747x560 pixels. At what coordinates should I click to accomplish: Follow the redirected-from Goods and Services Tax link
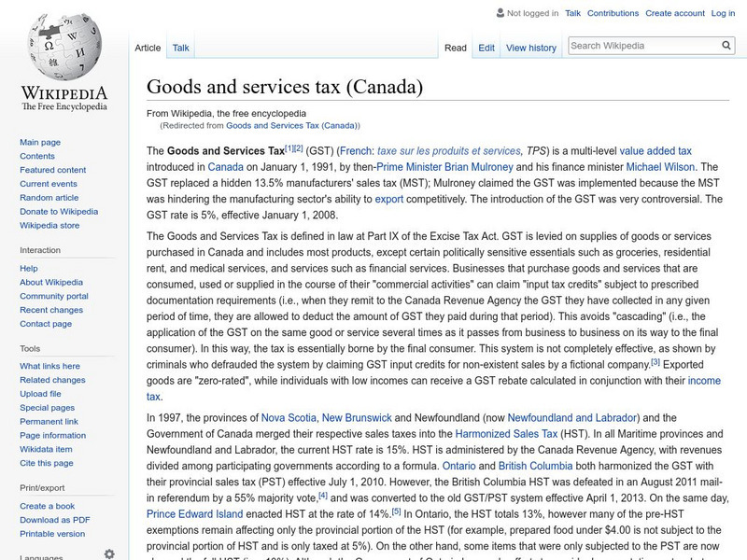click(291, 125)
